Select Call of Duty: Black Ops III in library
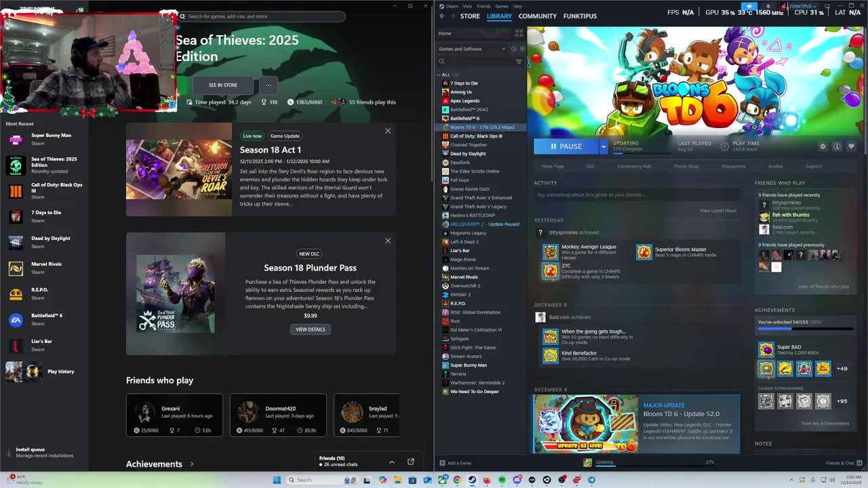This screenshot has width=868, height=488. [x=476, y=136]
